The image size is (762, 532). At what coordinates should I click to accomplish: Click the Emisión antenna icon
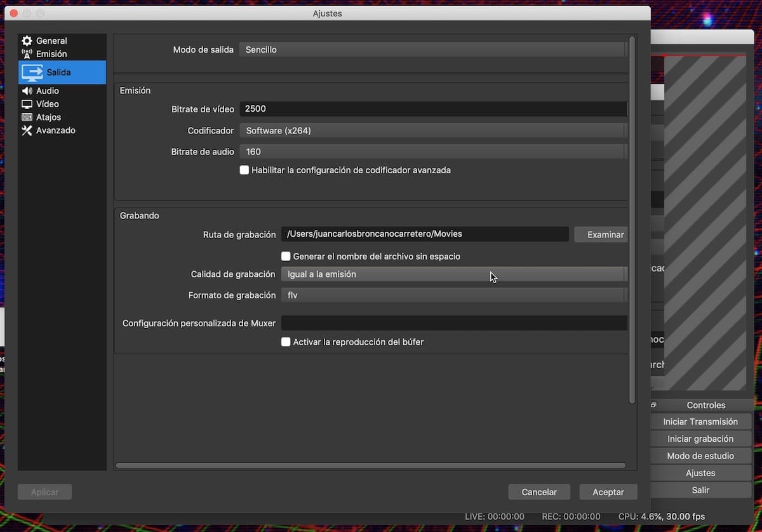(27, 54)
